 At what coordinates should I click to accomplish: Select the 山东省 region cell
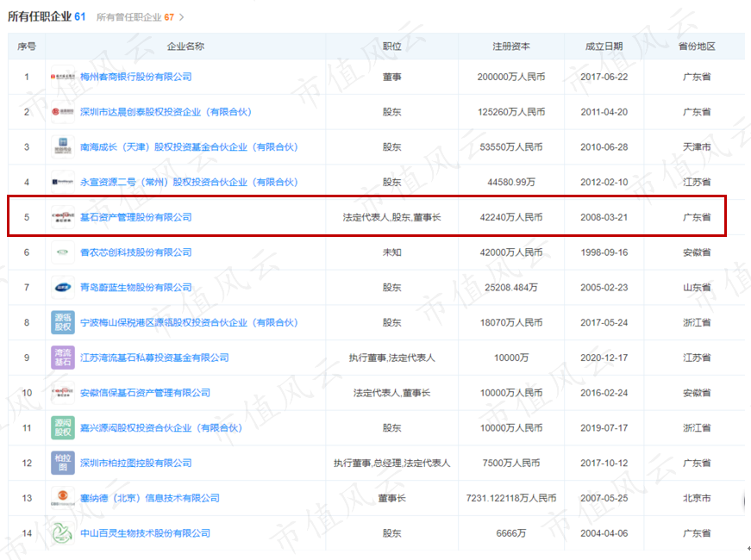point(697,287)
